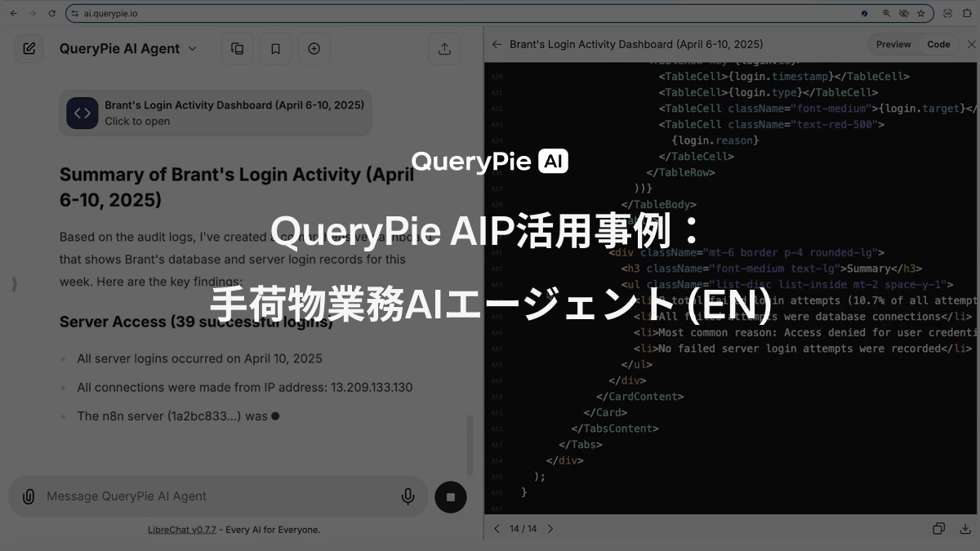Image resolution: width=980 pixels, height=551 pixels.
Task: Close the artifact panel with X
Action: tap(971, 45)
